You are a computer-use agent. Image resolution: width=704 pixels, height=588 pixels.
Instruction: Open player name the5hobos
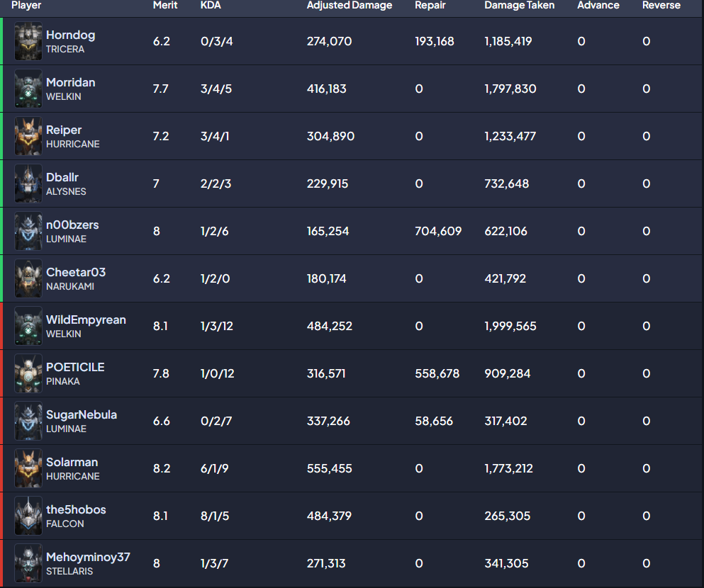[x=76, y=510]
